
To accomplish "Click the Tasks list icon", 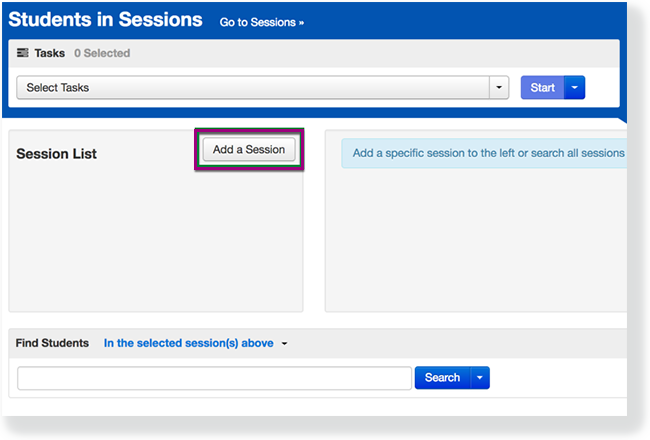I will coord(23,53).
